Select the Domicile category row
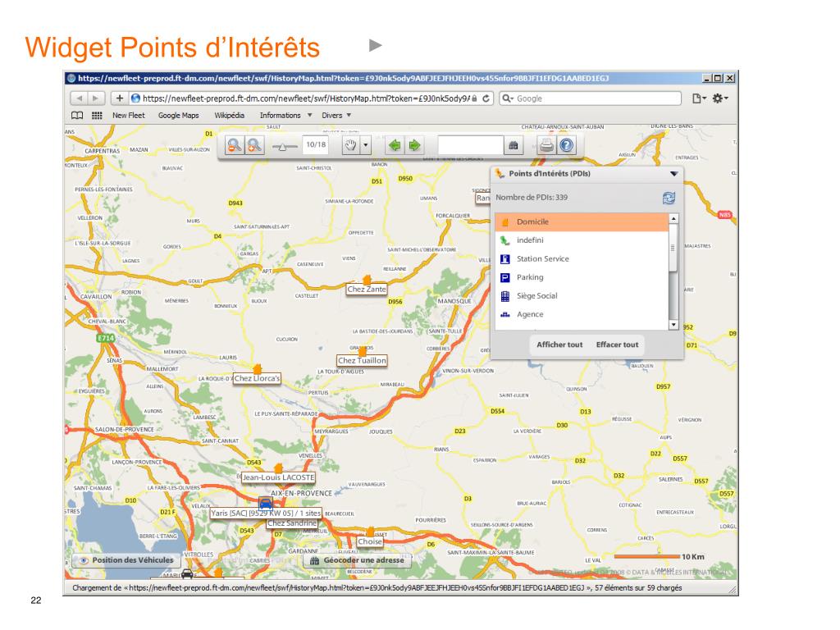The image size is (840, 630). pyautogui.click(x=582, y=221)
